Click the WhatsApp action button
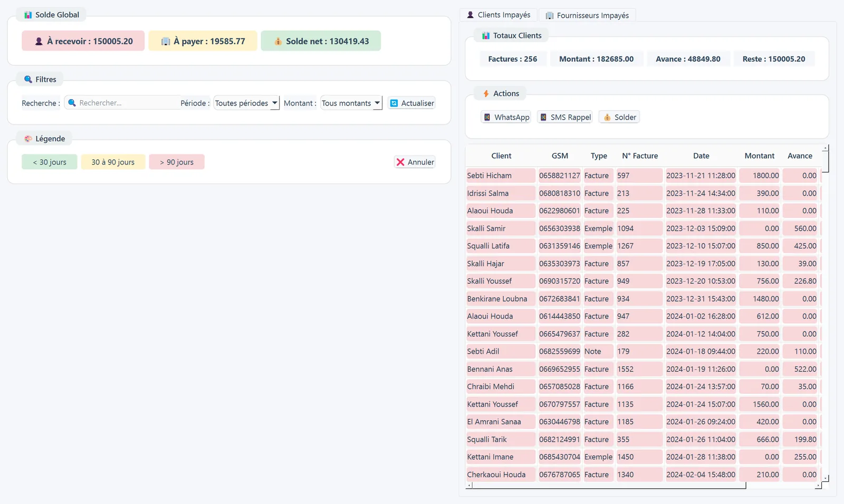 tap(506, 117)
